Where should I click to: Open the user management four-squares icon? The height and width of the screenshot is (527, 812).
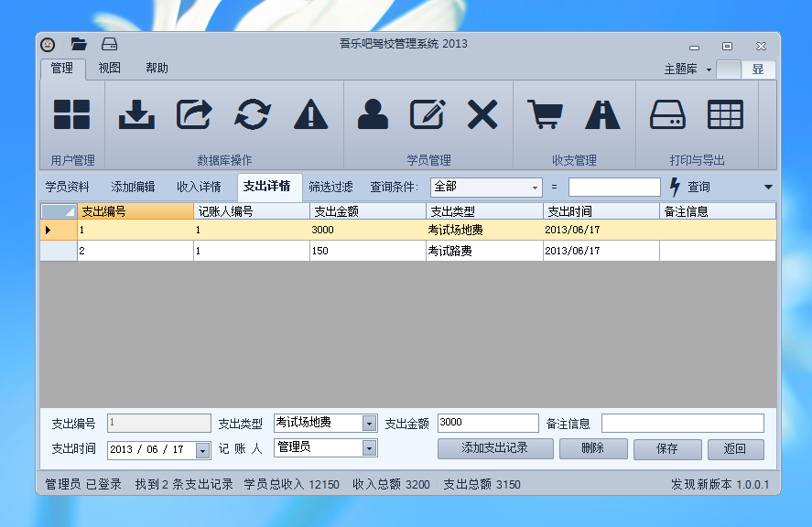tap(71, 114)
